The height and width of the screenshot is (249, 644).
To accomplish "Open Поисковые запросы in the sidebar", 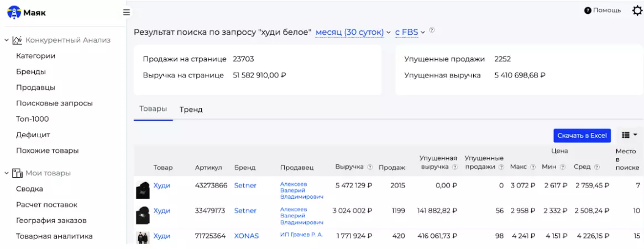I will (54, 103).
